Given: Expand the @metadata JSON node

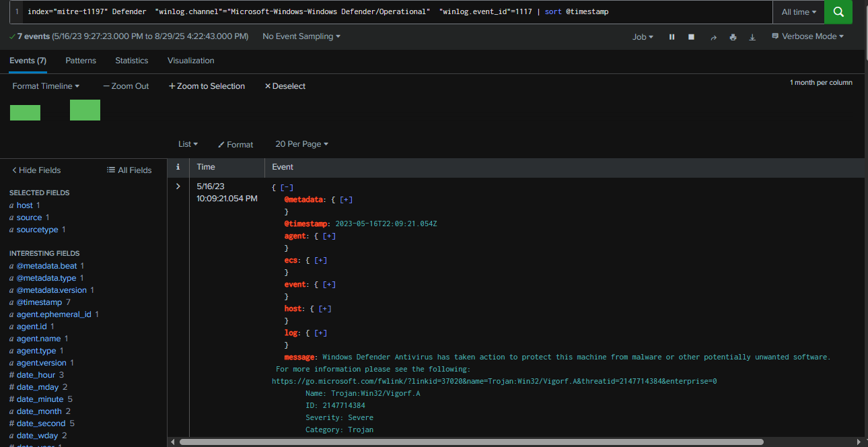Looking at the screenshot, I should (x=346, y=199).
